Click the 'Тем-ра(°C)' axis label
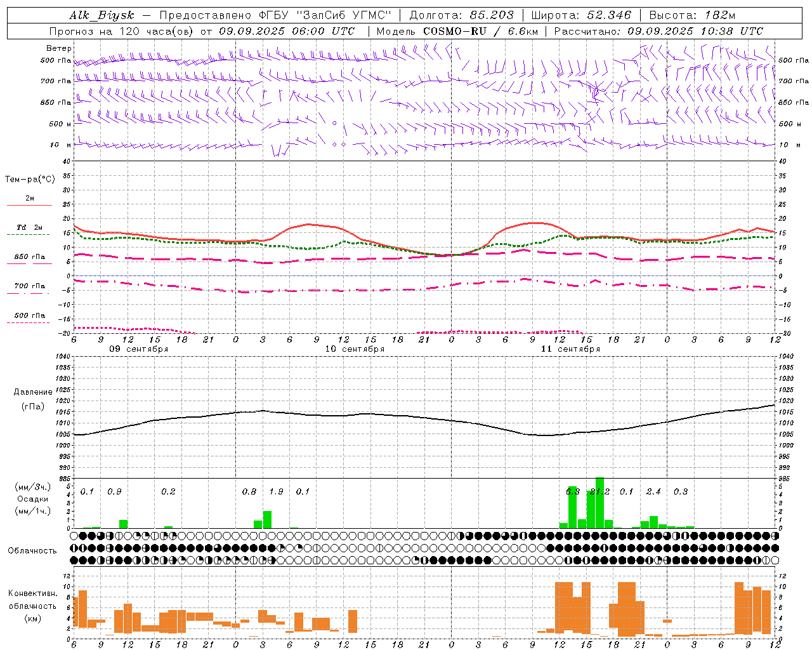Image resolution: width=812 pixels, height=650 pixels. click(30, 180)
